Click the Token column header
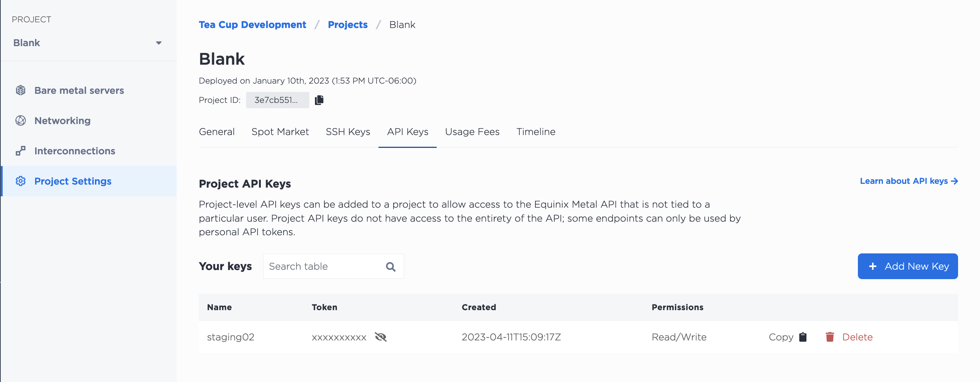Screen dimensions: 980x382 [324, 307]
